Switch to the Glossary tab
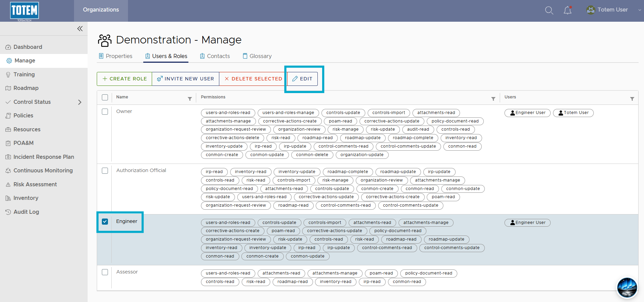The image size is (644, 302). tap(257, 56)
